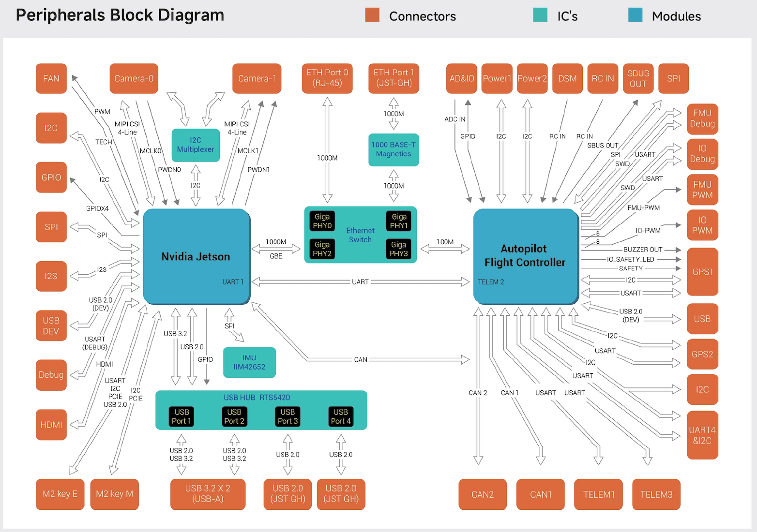This screenshot has width=757, height=532.
Task: Click the M2 key E connector block
Action: click(60, 494)
